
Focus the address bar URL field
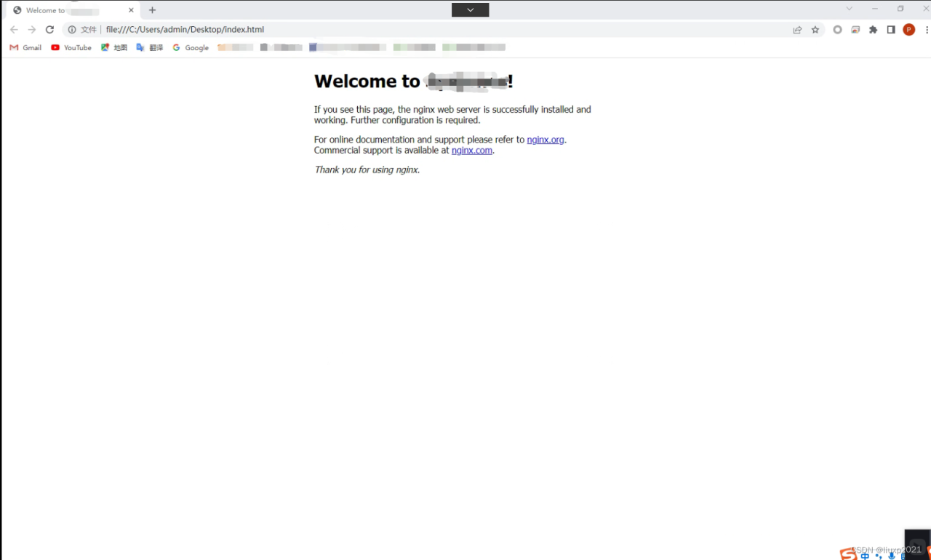coord(444,30)
